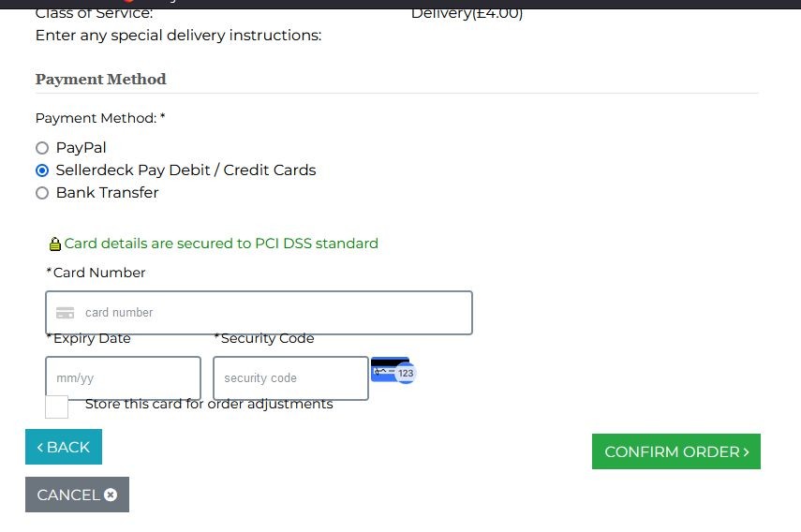Screen dimensions: 801x532
Task: Click the padlock icon beside PCI DSS notice
Action: [x=54, y=244]
